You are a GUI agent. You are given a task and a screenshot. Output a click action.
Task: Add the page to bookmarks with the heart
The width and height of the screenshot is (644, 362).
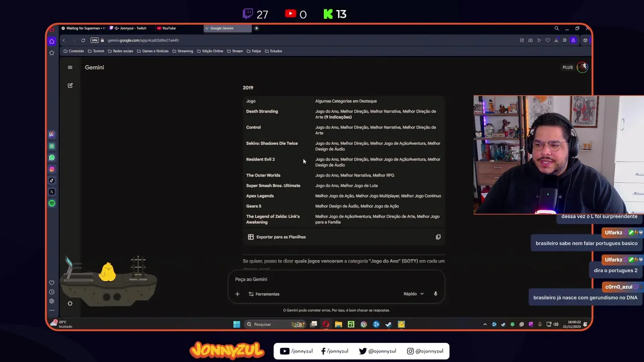[547, 40]
